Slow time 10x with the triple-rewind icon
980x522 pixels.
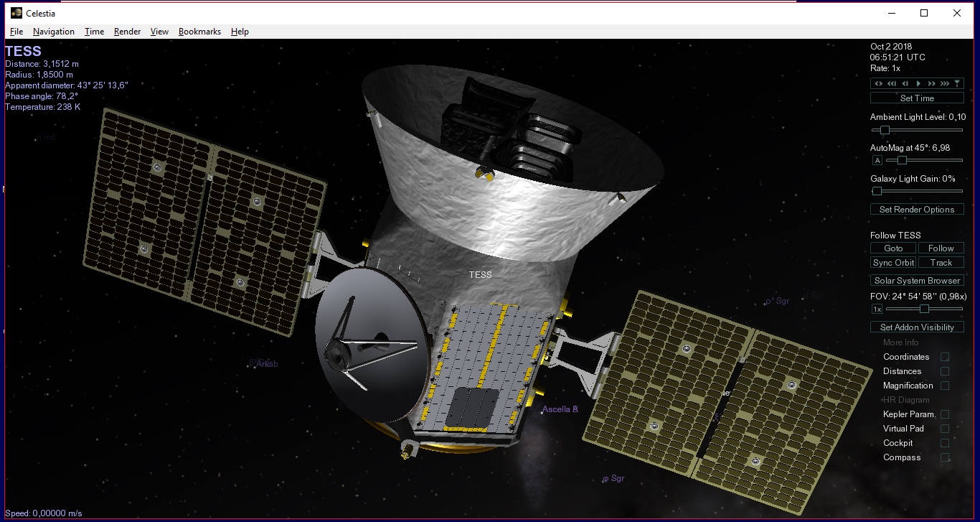point(892,84)
